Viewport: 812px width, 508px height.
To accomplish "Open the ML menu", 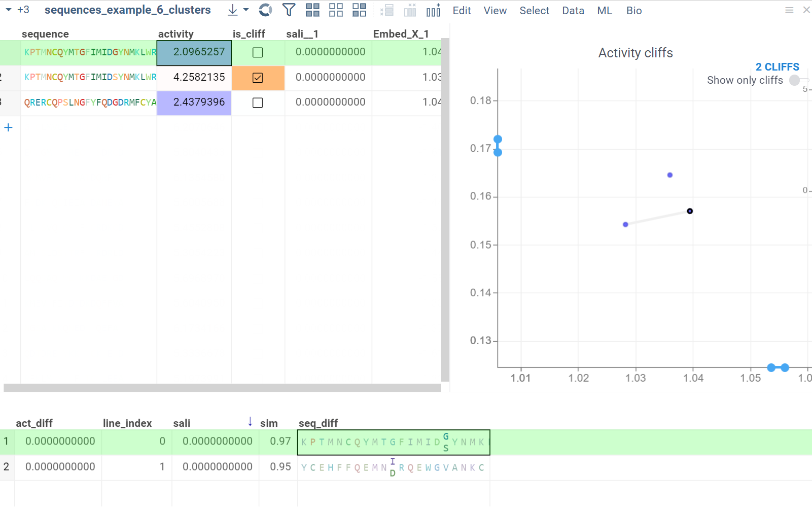I will (x=604, y=10).
